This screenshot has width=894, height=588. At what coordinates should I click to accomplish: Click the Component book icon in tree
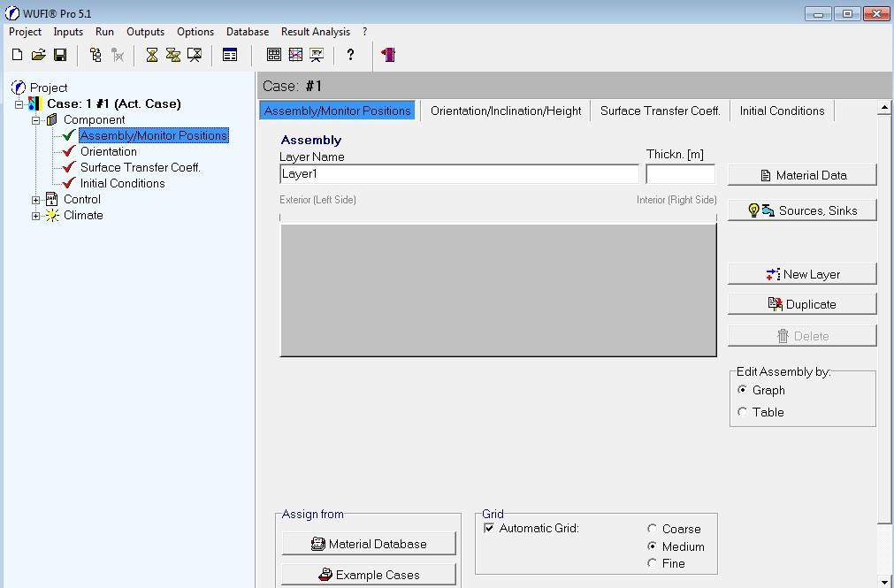pos(52,119)
